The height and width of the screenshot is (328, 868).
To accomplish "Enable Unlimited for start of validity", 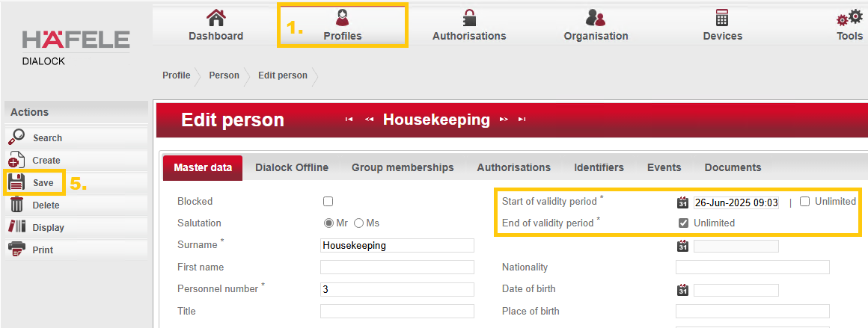I will 804,202.
